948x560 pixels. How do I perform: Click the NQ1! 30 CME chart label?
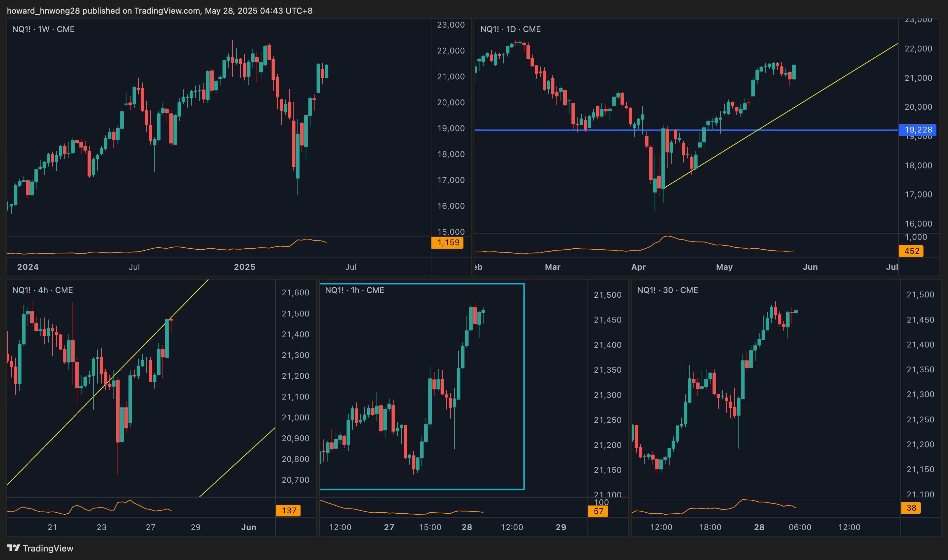[667, 290]
